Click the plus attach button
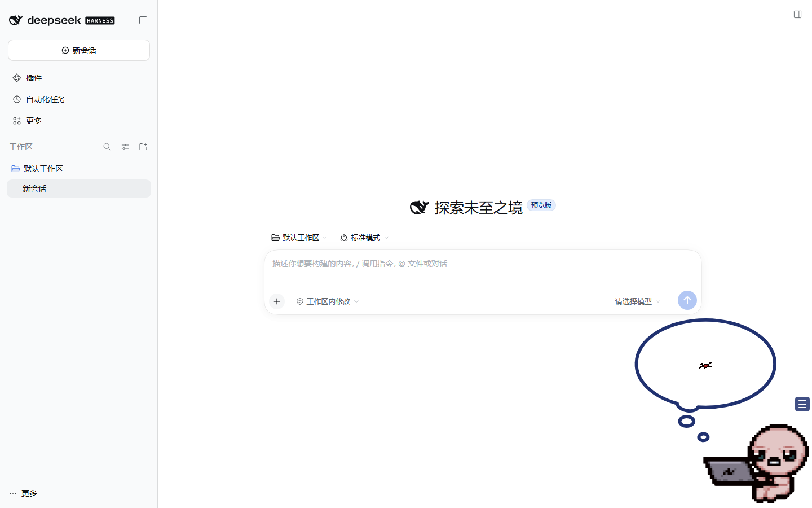 click(x=277, y=301)
